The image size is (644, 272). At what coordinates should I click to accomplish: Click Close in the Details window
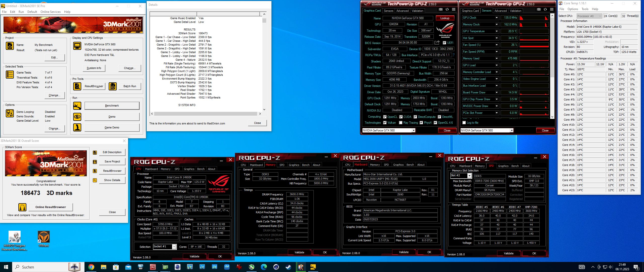coord(257,123)
